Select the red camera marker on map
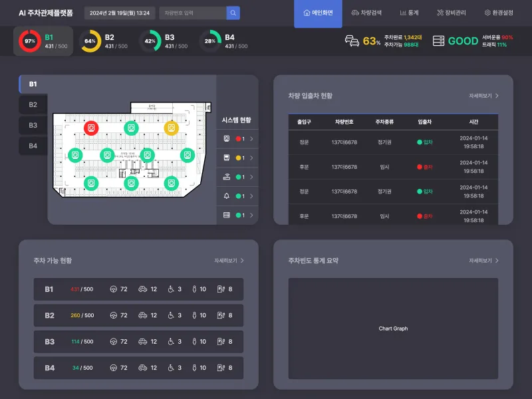The image size is (532, 399). tap(91, 128)
